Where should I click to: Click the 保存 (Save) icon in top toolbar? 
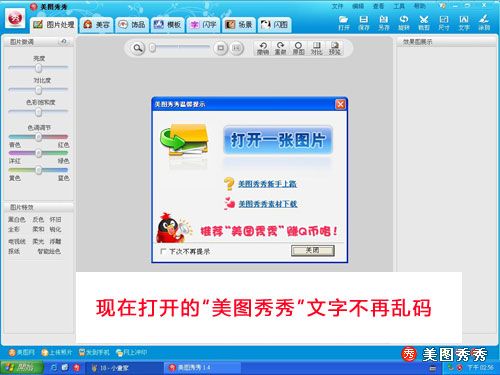coord(364,20)
